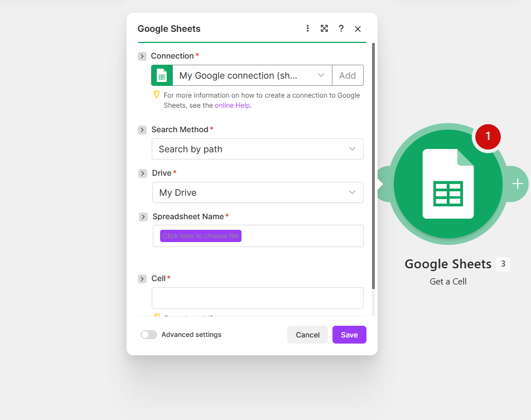Viewport: 531px width, 420px height.
Task: Open the Search Method dropdown
Action: click(x=257, y=149)
